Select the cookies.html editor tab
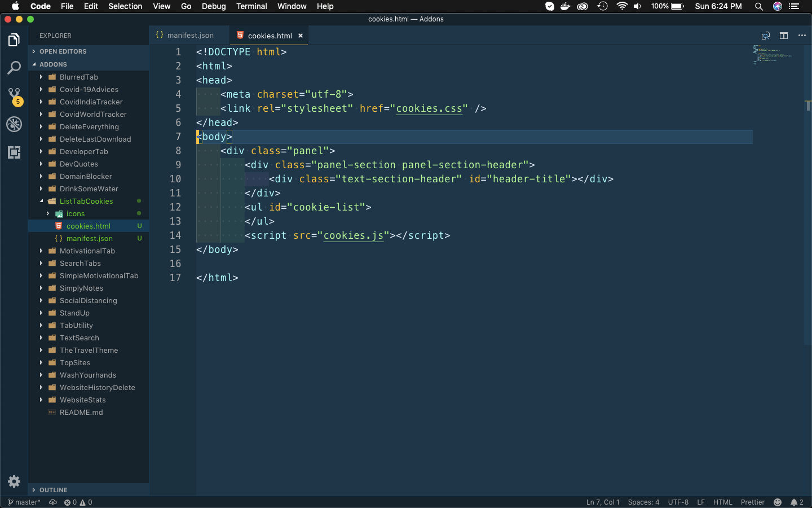This screenshot has height=508, width=812. [x=270, y=35]
